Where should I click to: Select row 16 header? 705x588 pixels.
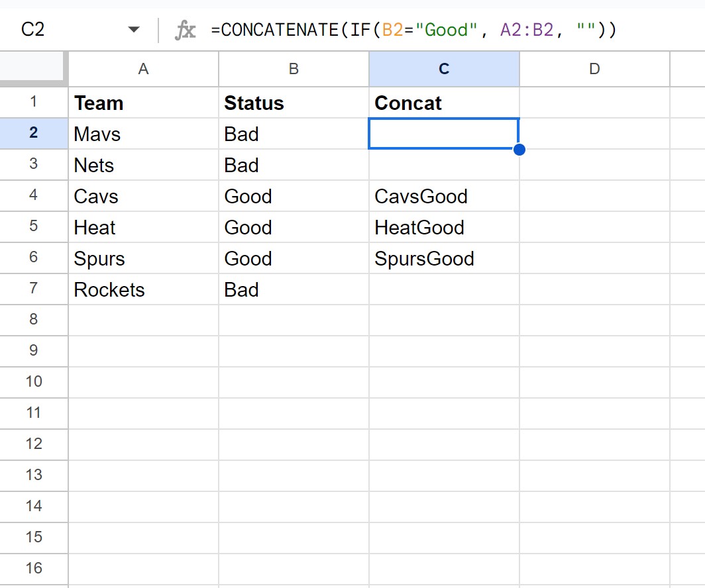pyautogui.click(x=34, y=569)
